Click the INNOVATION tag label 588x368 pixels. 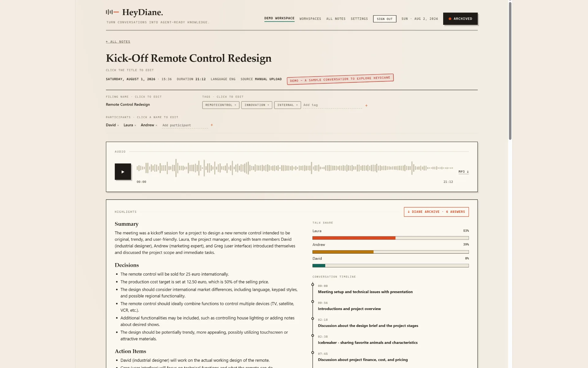pyautogui.click(x=255, y=105)
